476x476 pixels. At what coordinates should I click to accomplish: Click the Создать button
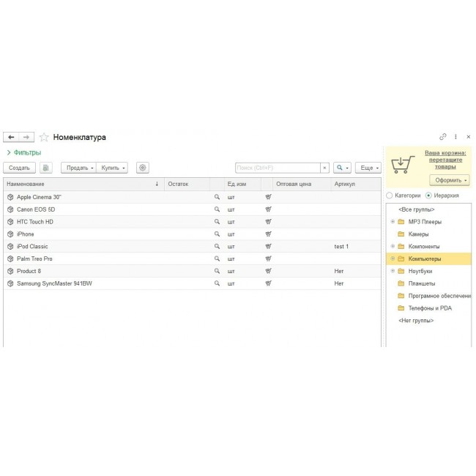point(19,168)
